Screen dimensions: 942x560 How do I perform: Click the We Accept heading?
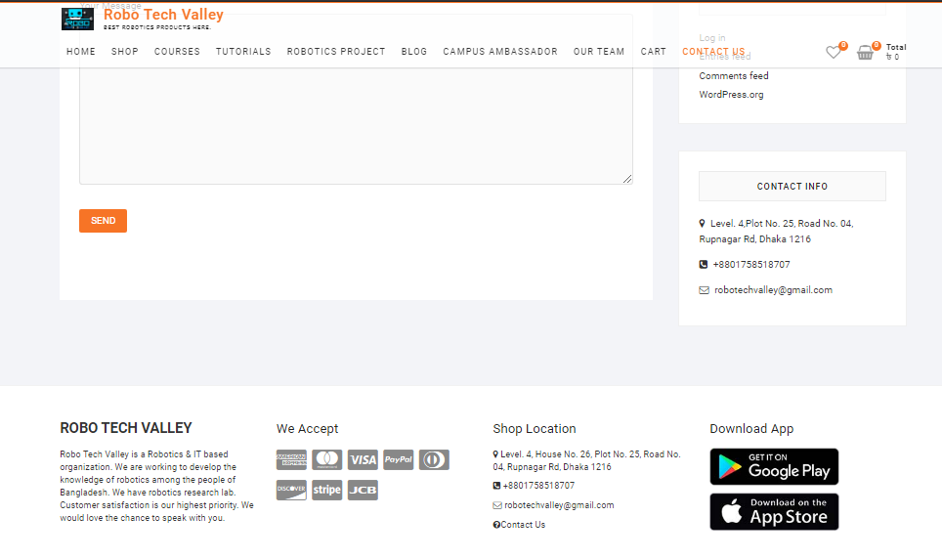click(307, 428)
